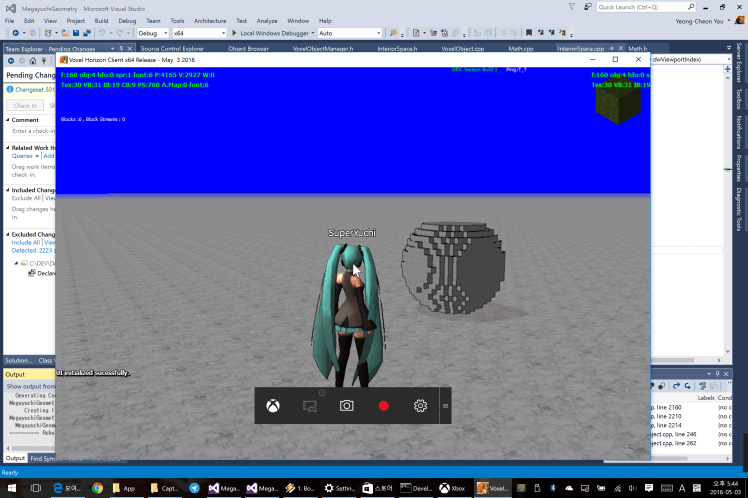Open the Debug configuration dropdown
This screenshot has width=748, height=498.
point(153,33)
